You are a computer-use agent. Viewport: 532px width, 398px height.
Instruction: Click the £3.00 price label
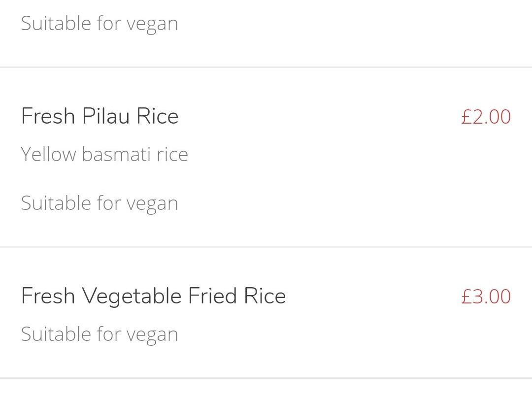pyautogui.click(x=486, y=296)
